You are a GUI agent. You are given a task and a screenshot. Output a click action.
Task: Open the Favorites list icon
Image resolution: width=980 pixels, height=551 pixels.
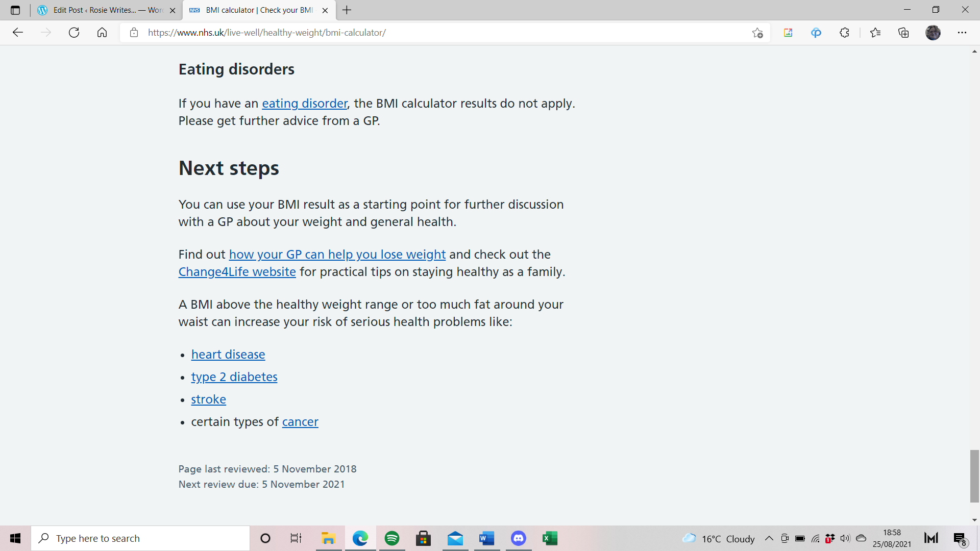pos(875,33)
